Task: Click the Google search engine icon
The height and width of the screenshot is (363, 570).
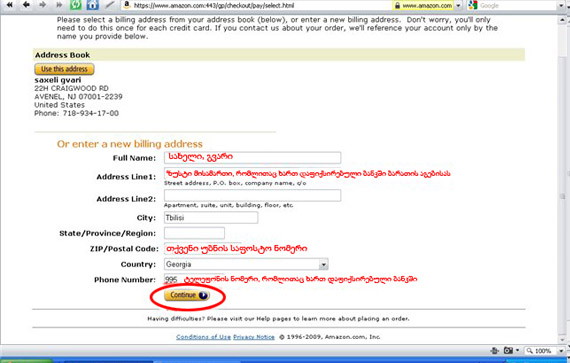Action: 473,5
